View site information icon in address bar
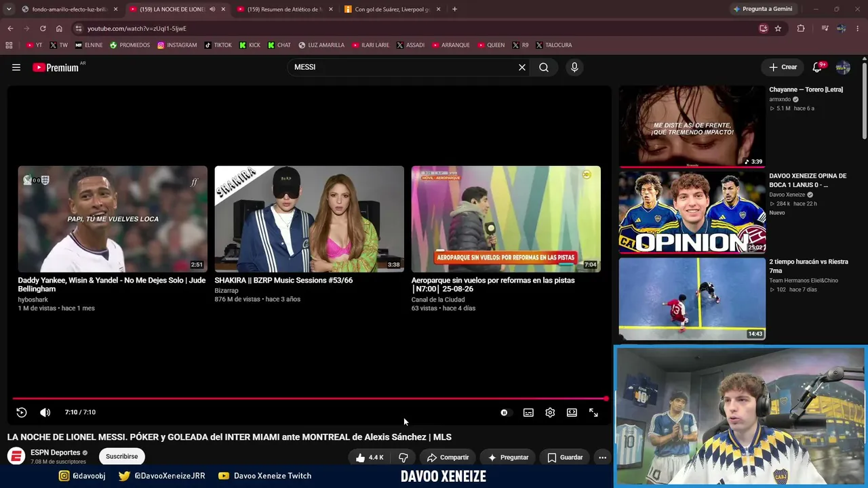The image size is (868, 488). pyautogui.click(x=79, y=28)
